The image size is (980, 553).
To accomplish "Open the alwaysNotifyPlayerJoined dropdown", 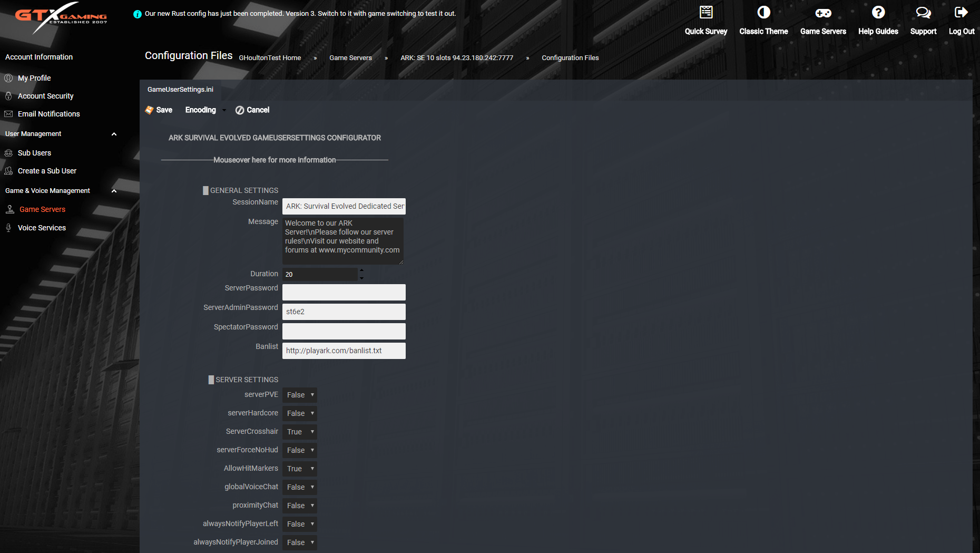I will click(x=300, y=542).
